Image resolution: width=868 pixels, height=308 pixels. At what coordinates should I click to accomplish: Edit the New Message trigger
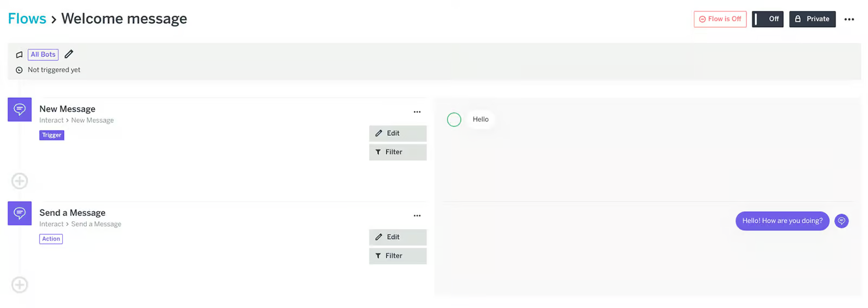point(398,134)
